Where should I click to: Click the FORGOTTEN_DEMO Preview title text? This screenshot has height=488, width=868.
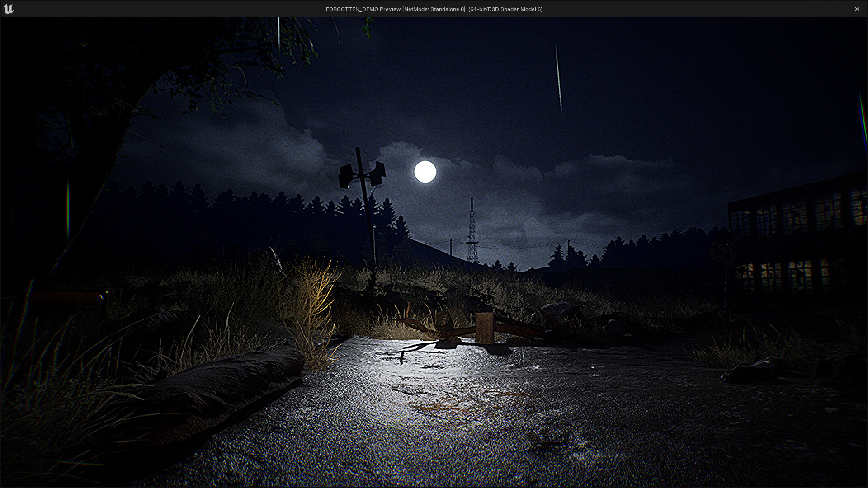363,9
